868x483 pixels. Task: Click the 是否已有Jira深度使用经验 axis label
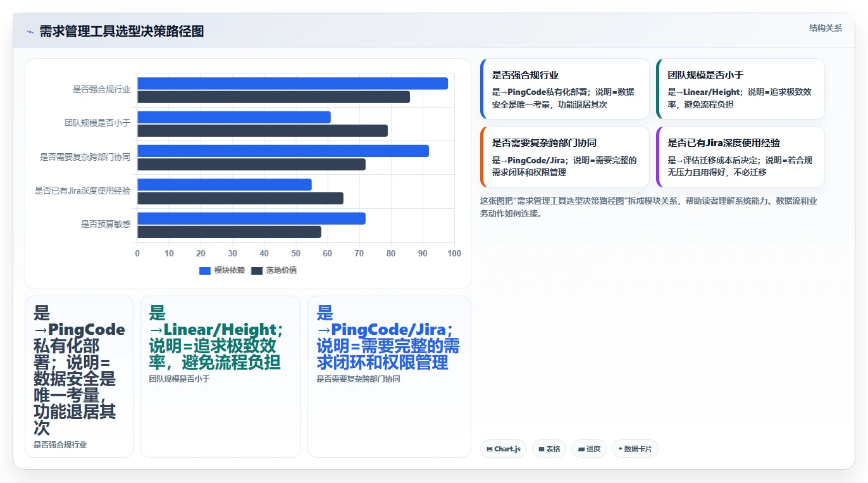(83, 191)
